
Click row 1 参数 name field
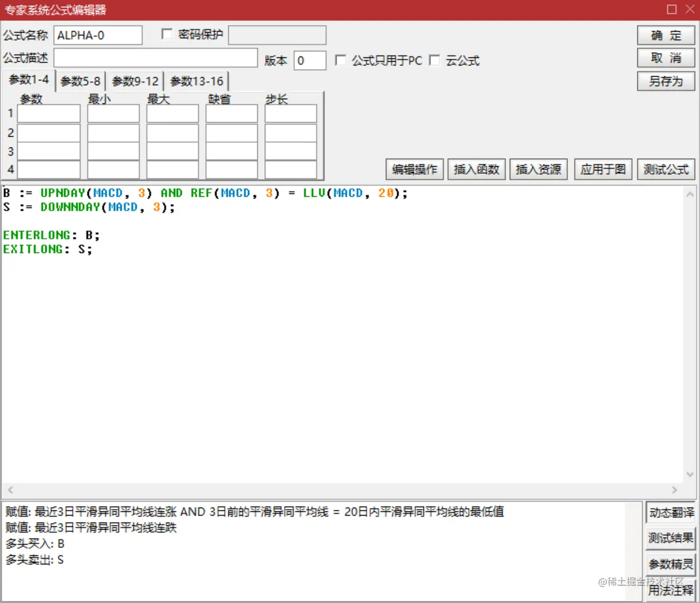[49, 114]
